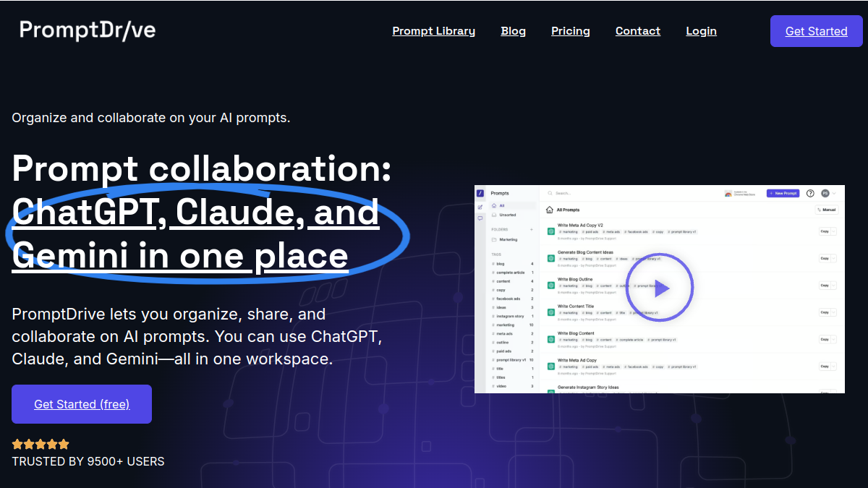The height and width of the screenshot is (488, 868).
Task: Click the 'Write Blog Outline' prompt title
Action: 575,279
